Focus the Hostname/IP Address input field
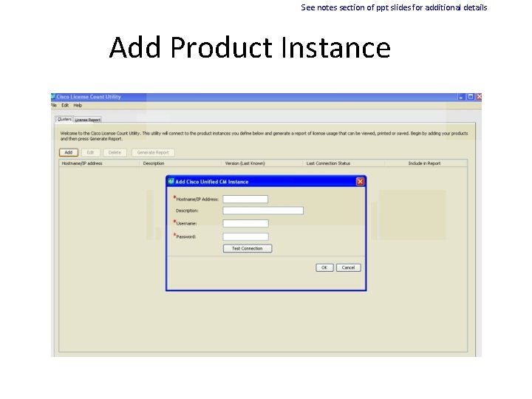 [245, 199]
